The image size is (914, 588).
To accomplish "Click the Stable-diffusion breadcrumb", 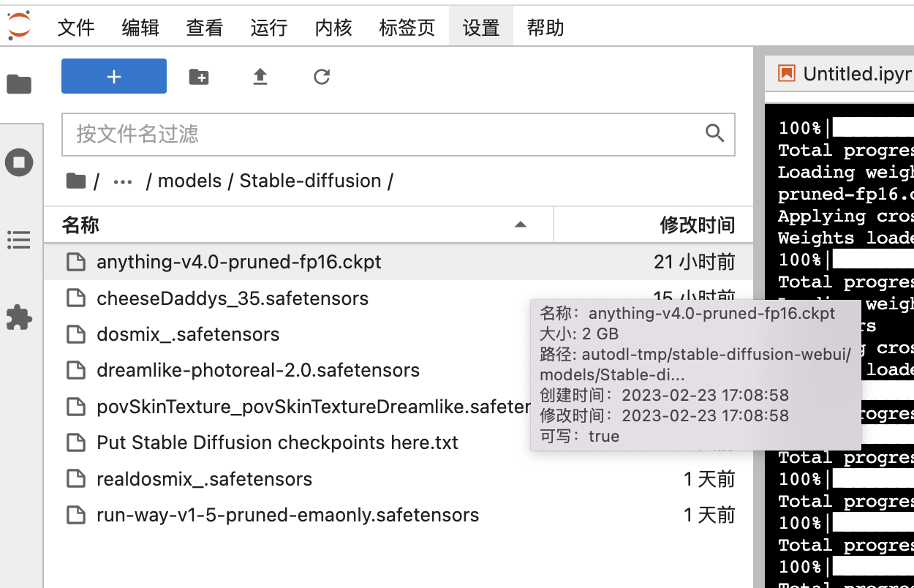I will (x=311, y=181).
